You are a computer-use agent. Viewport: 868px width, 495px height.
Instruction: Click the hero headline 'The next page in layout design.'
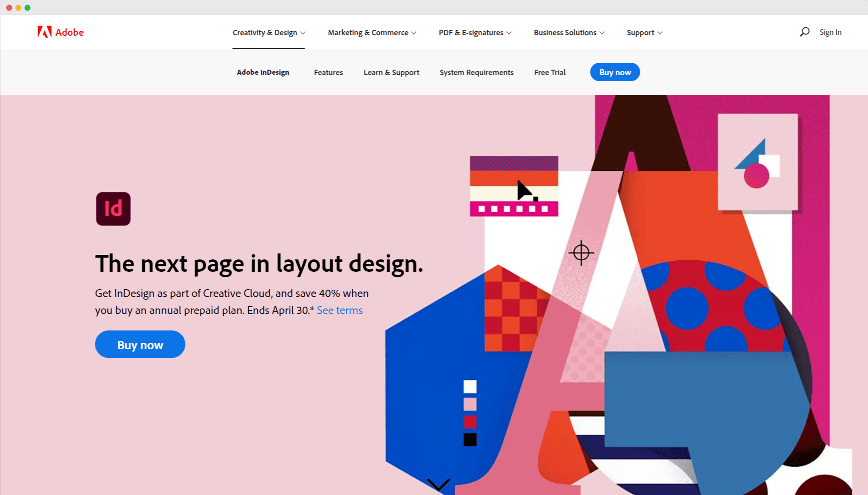coord(259,264)
